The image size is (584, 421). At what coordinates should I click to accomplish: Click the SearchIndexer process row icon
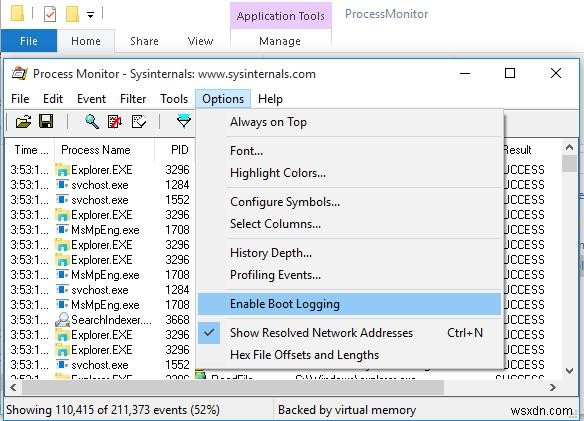(62, 320)
